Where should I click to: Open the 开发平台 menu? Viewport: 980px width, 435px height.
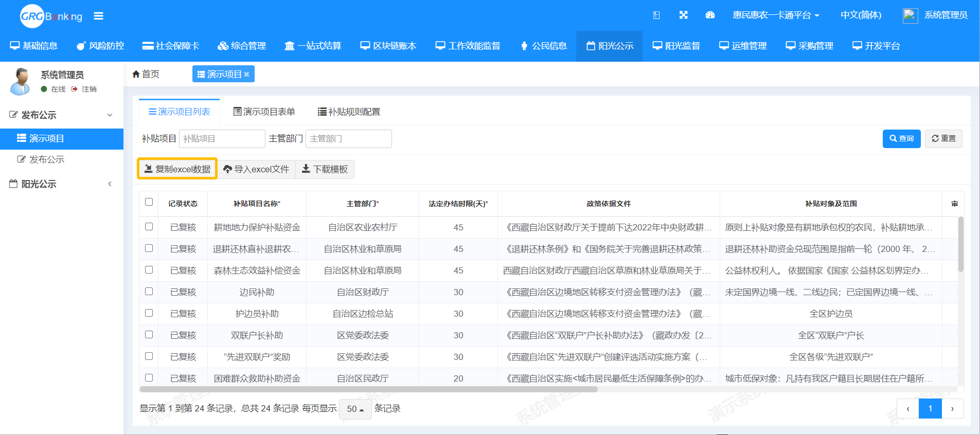point(876,46)
